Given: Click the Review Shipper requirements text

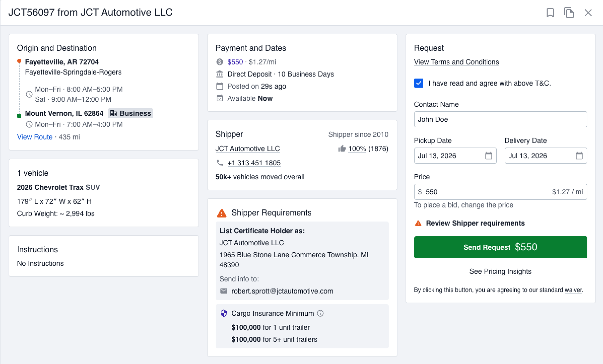Looking at the screenshot, I should [x=475, y=223].
